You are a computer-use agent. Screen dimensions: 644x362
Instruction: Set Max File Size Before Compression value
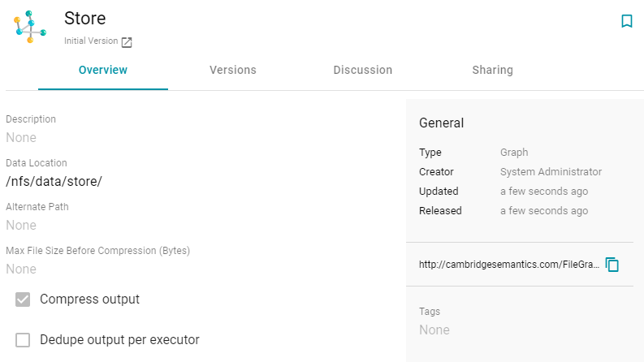click(21, 269)
